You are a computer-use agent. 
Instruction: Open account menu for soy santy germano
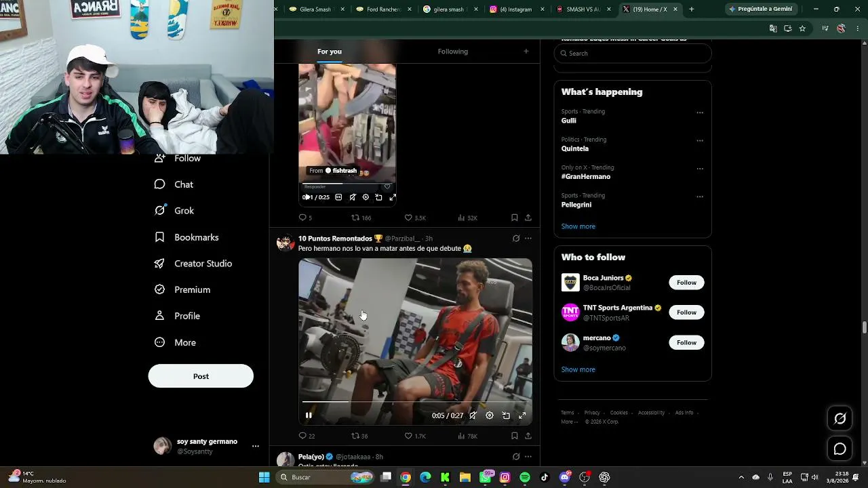pyautogui.click(x=256, y=446)
